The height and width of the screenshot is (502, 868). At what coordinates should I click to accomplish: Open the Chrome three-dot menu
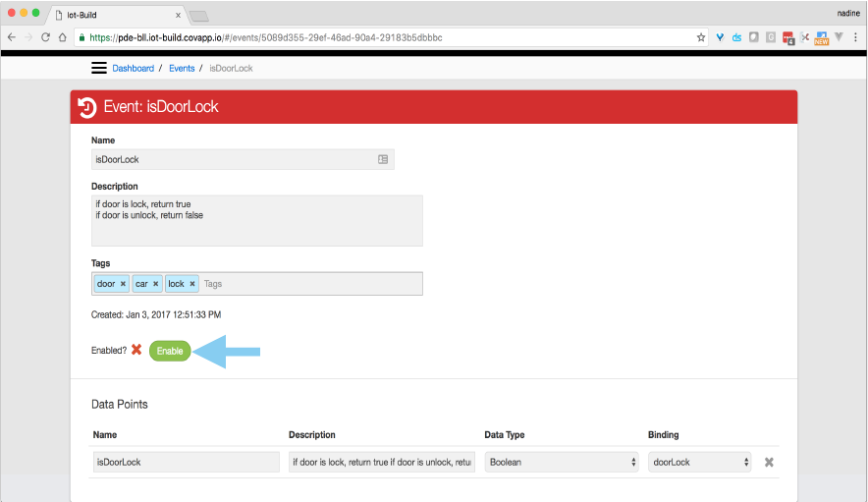[x=855, y=37]
